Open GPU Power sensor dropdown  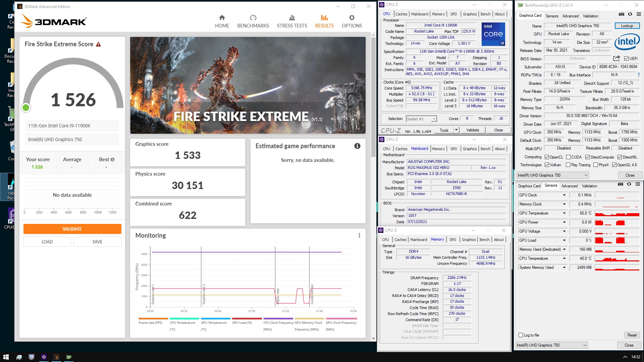[564, 222]
